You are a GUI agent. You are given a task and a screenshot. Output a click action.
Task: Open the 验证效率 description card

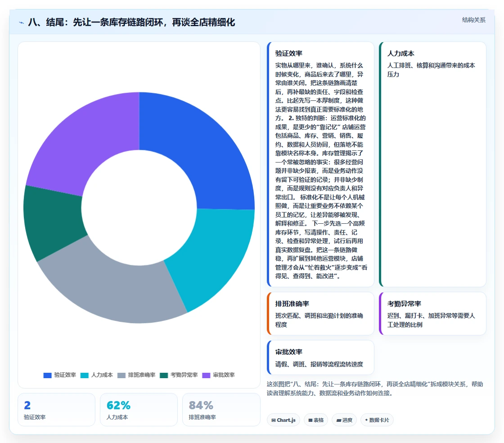320,164
